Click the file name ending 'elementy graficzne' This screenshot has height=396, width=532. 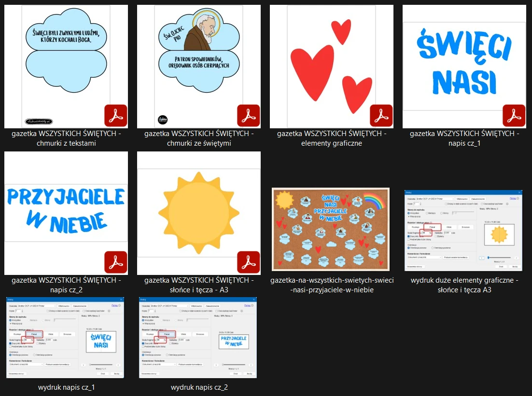pos(332,138)
